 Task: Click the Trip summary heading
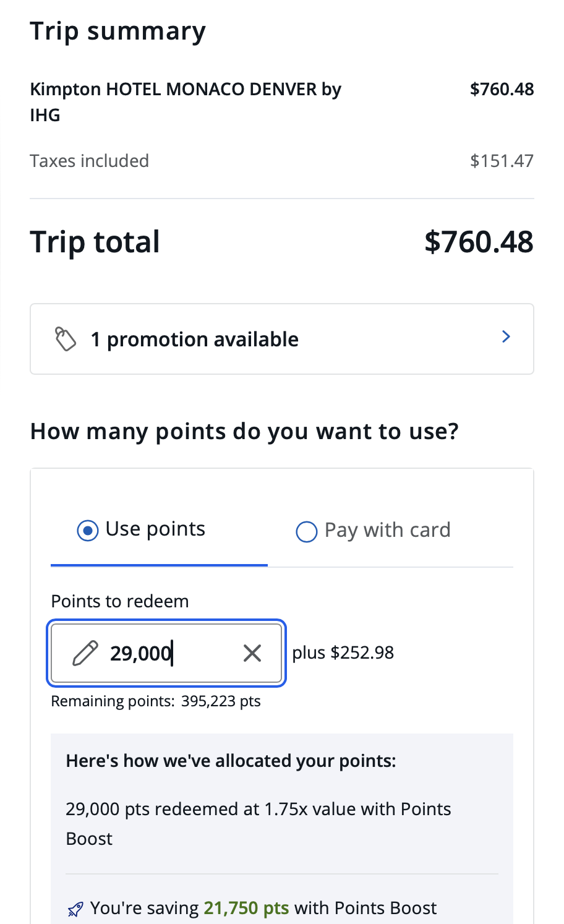pyautogui.click(x=117, y=32)
